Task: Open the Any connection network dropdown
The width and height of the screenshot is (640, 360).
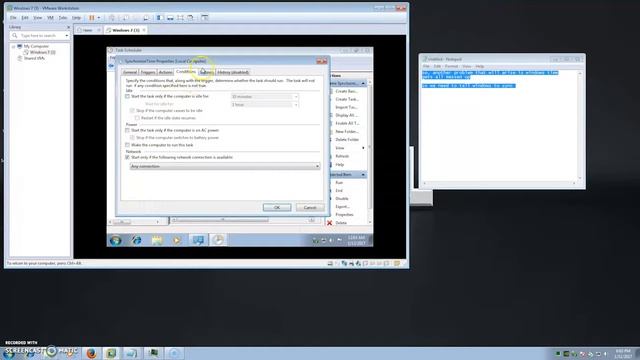Action: (225, 166)
